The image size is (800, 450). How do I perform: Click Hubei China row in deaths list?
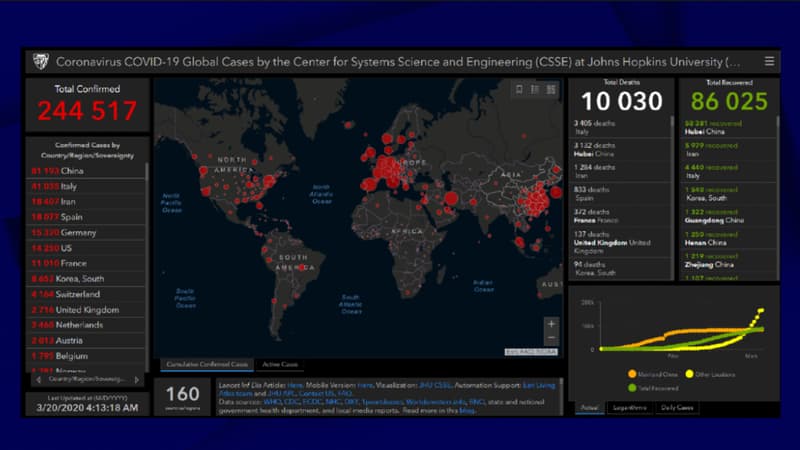coord(619,149)
